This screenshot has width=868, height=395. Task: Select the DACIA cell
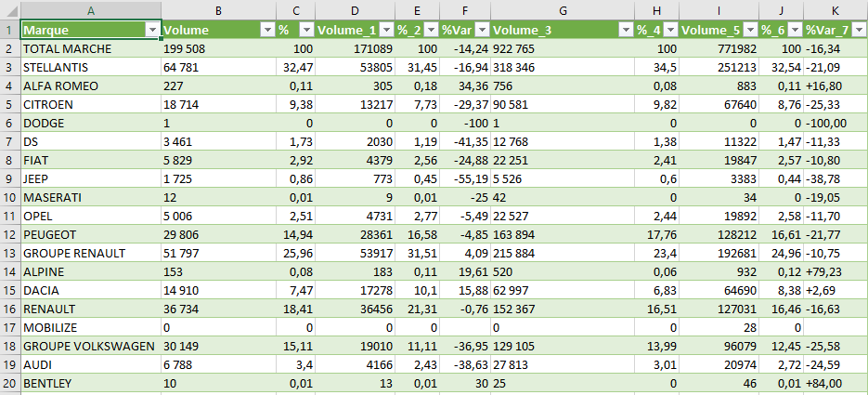91,290
